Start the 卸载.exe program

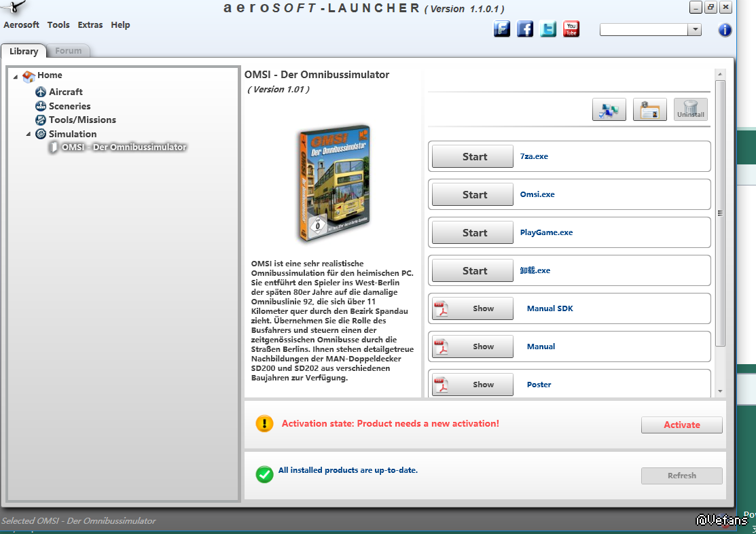click(473, 270)
